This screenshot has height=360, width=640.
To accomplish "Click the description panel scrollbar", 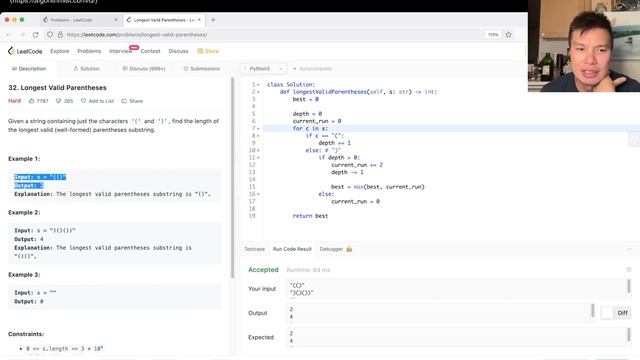I will coord(233,178).
